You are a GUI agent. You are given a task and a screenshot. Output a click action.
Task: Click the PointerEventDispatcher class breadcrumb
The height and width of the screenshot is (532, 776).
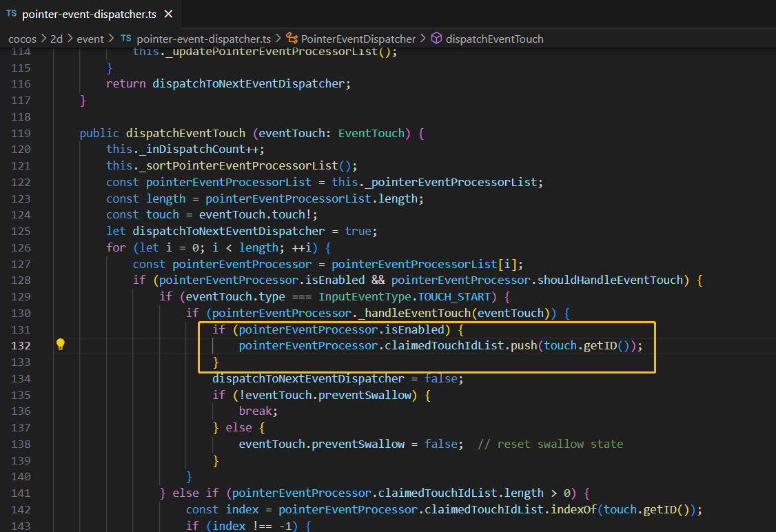358,39
